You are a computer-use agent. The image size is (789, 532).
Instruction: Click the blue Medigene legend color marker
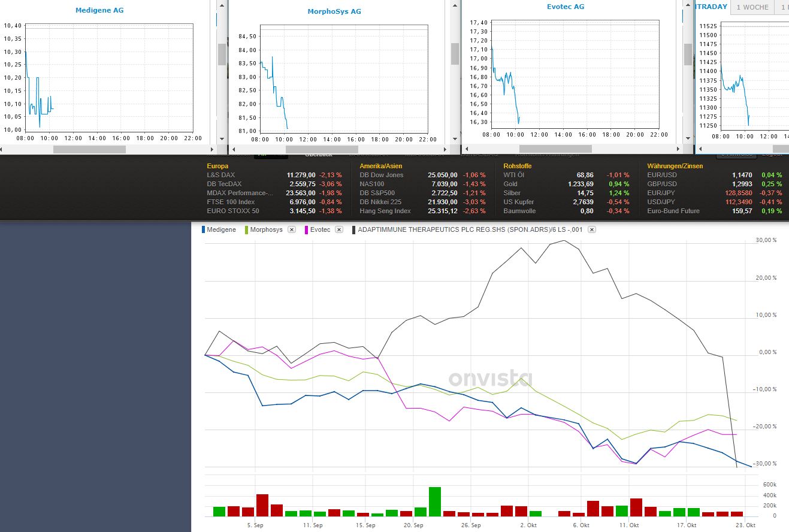[x=204, y=229]
